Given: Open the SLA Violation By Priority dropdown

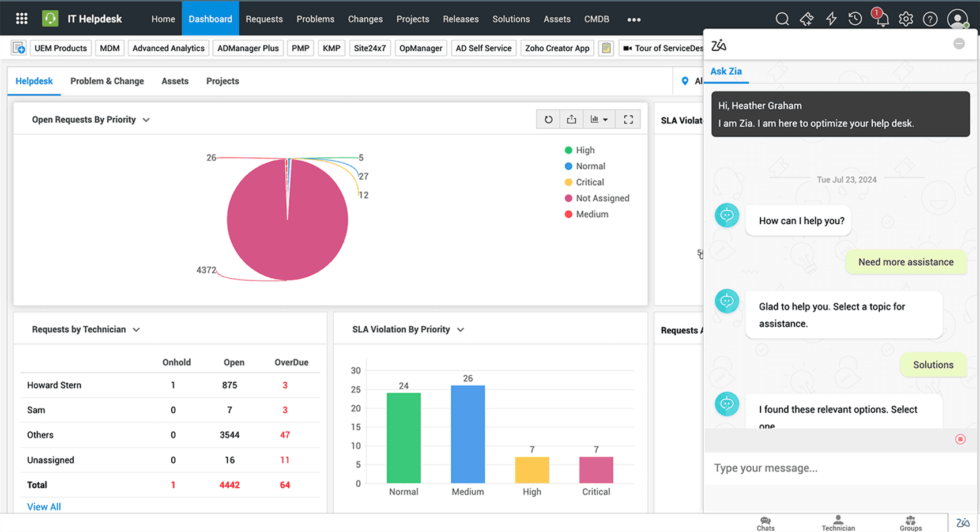Looking at the screenshot, I should [x=460, y=329].
